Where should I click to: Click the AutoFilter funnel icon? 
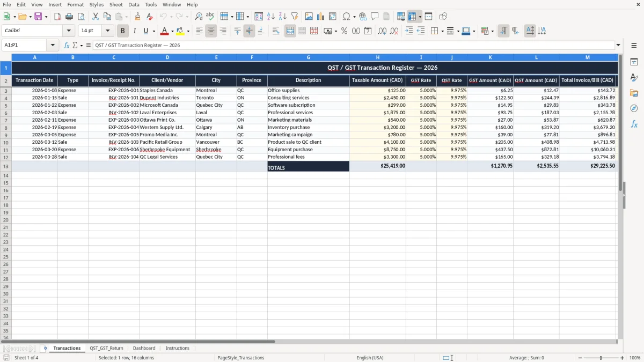point(295,17)
